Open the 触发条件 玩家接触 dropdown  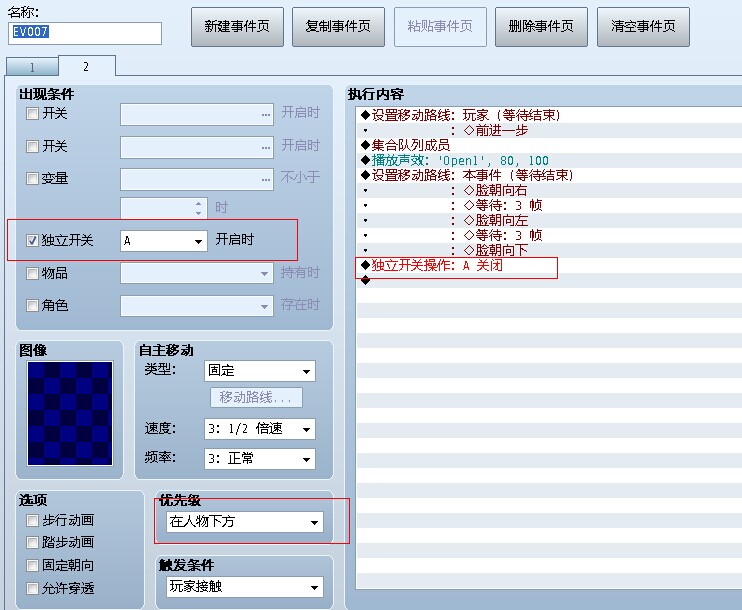[x=245, y=587]
